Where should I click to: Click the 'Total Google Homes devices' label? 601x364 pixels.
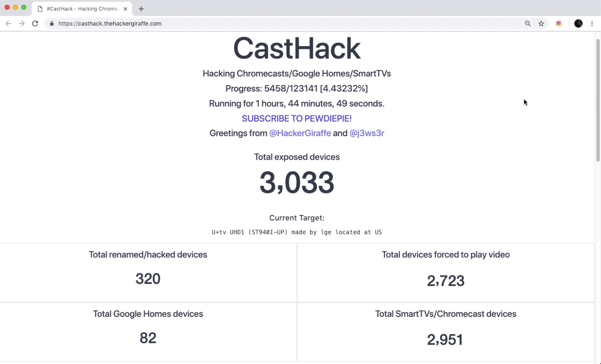click(x=148, y=314)
